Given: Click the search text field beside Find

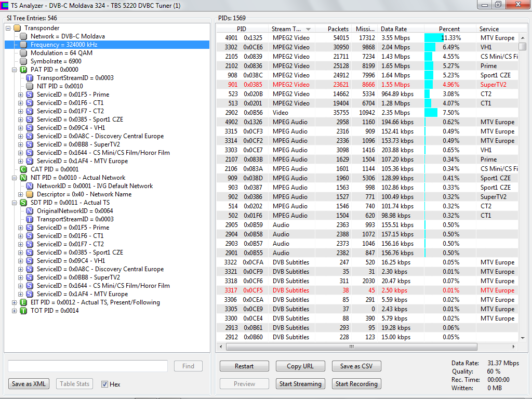Looking at the screenshot, I should tap(88, 366).
